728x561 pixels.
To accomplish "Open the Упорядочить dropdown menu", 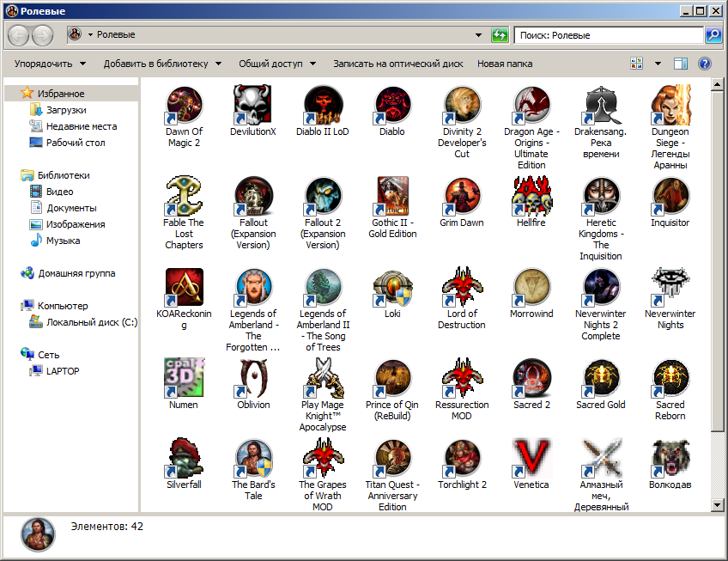I will click(50, 64).
